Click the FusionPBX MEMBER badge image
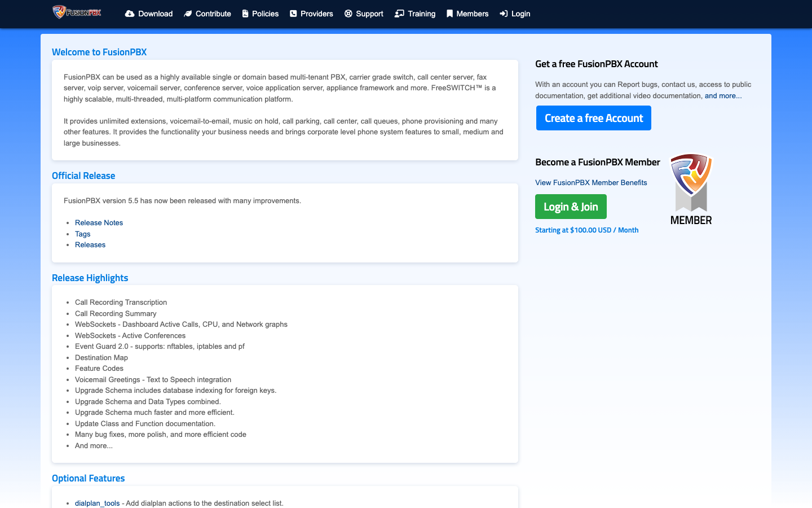Screen dimensions: 812x508 tap(691, 190)
